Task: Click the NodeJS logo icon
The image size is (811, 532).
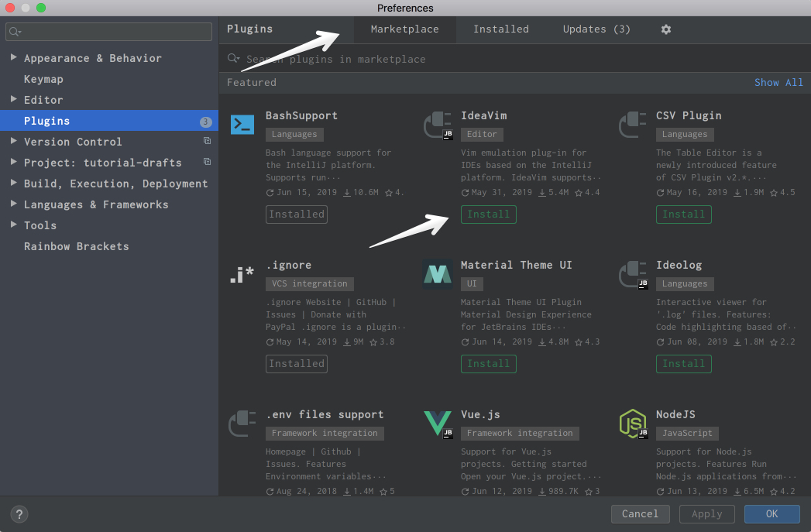Action: (633, 424)
